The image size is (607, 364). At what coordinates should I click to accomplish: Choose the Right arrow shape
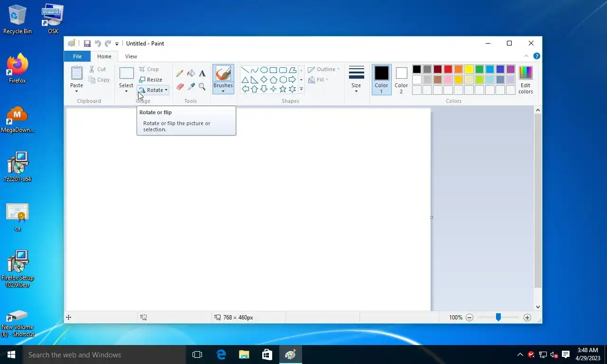pos(293,80)
